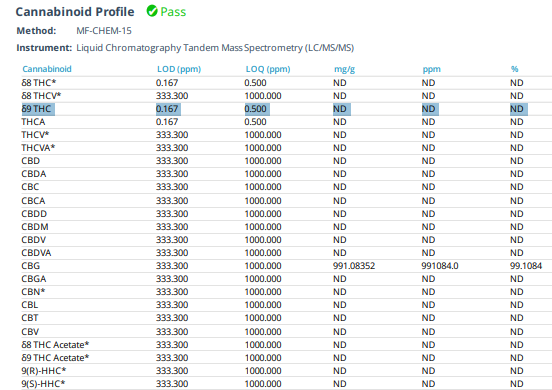Select the CBDVA row name
The image size is (552, 390).
(36, 253)
